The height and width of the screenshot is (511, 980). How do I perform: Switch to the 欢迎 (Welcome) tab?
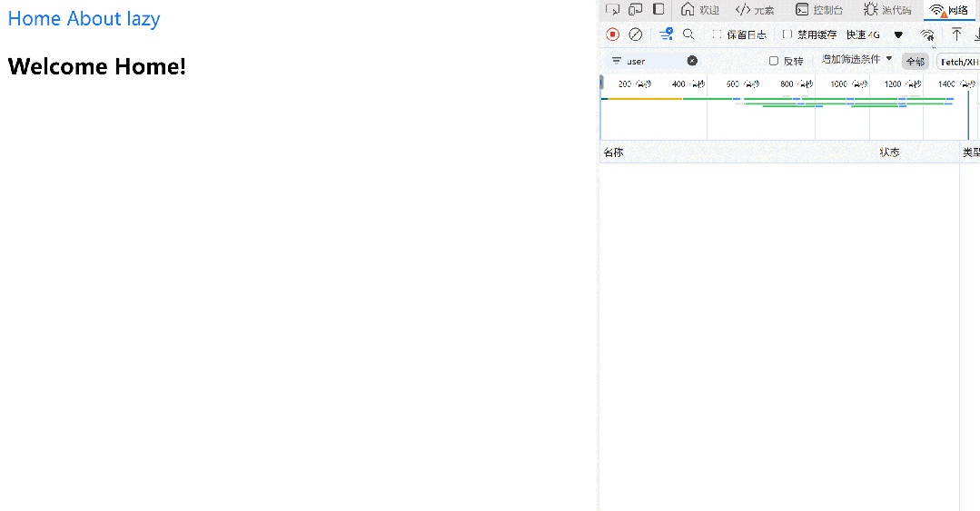(700, 9)
